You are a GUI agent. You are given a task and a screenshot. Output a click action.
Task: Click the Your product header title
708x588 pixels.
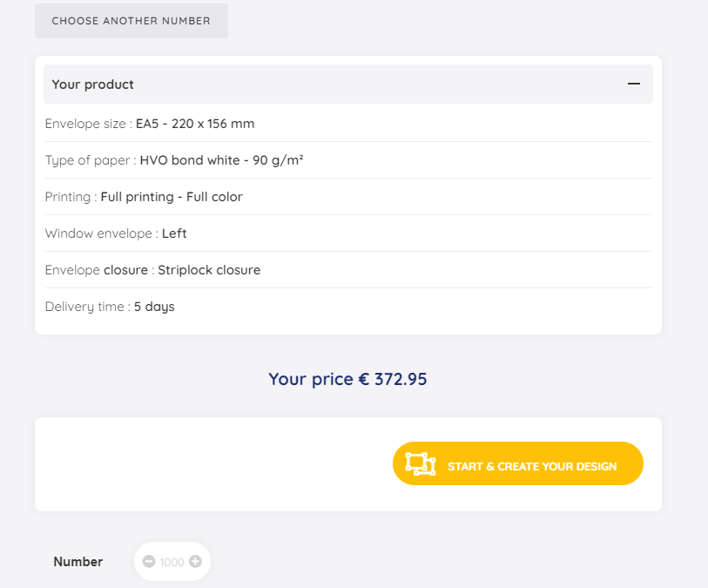tap(93, 84)
